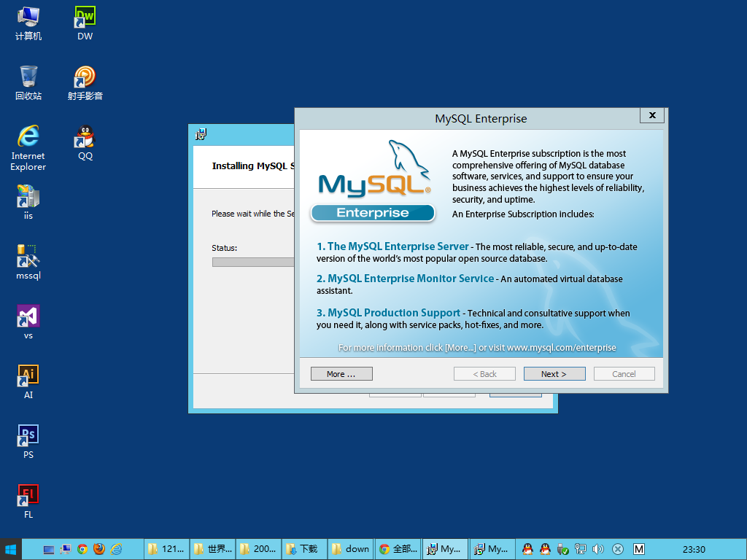Switch to the 200... folder taskbar button

click(x=259, y=549)
